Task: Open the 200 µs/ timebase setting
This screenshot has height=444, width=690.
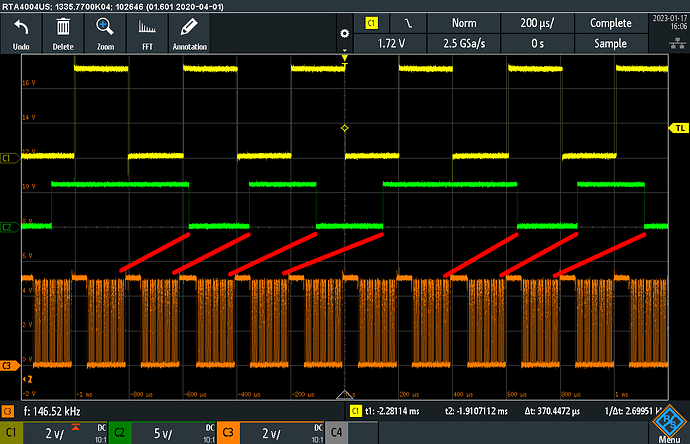Action: (539, 22)
